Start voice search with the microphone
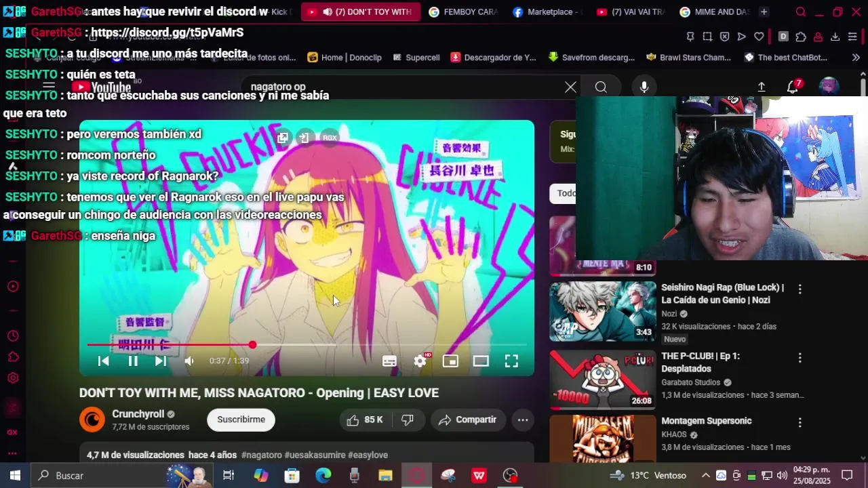This screenshot has width=868, height=488. [x=644, y=87]
